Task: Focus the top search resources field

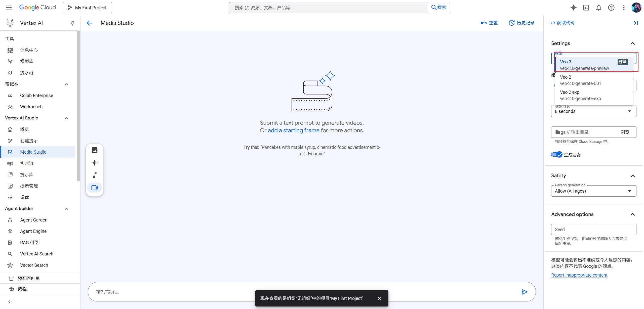Action: (328, 8)
